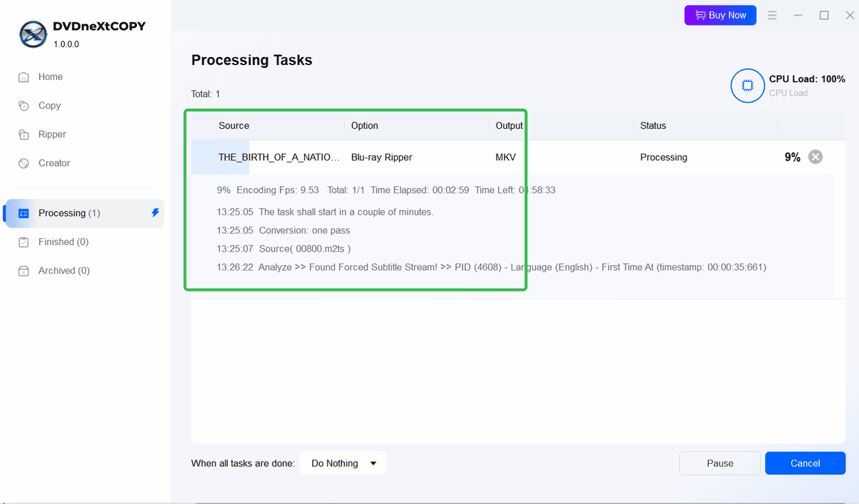859x504 pixels.
Task: View the Archived (0) list
Action: pyautogui.click(x=64, y=271)
